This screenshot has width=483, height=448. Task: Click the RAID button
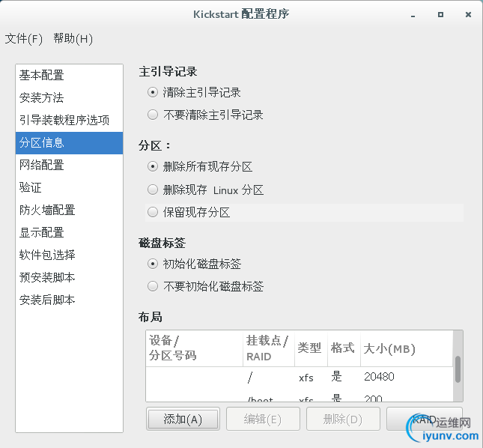point(425,419)
